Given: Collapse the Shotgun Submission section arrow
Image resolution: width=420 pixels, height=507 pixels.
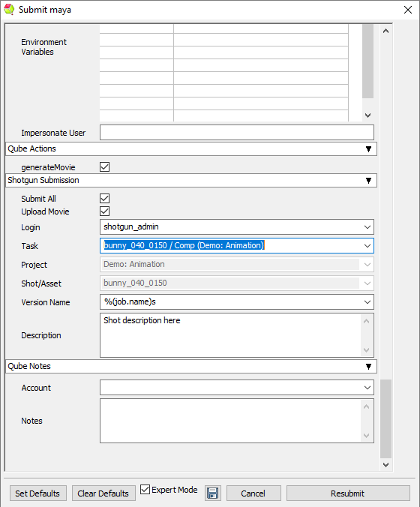Looking at the screenshot, I should (x=368, y=181).
